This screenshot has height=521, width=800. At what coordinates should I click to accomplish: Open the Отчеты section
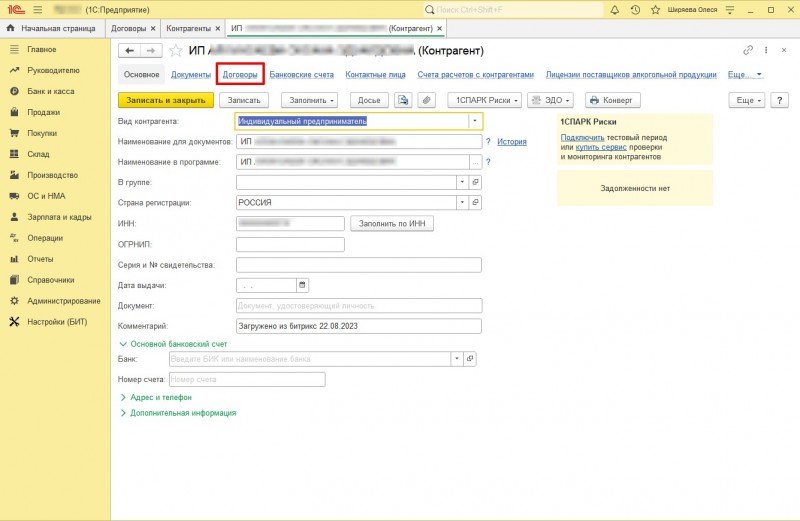pyautogui.click(x=40, y=259)
